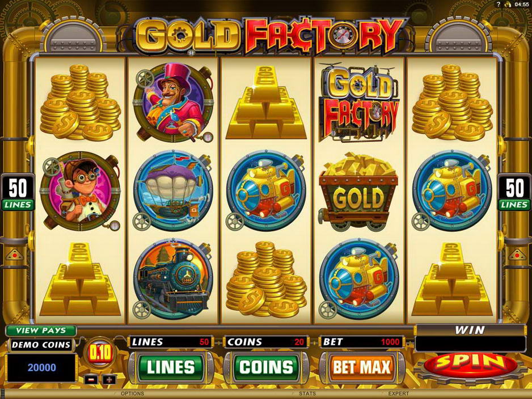Click the airship balloon symbol
The width and height of the screenshot is (532, 399).
pyautogui.click(x=172, y=191)
